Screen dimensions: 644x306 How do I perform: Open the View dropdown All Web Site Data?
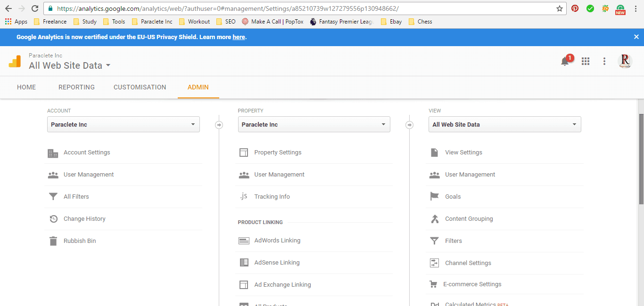[x=505, y=125]
